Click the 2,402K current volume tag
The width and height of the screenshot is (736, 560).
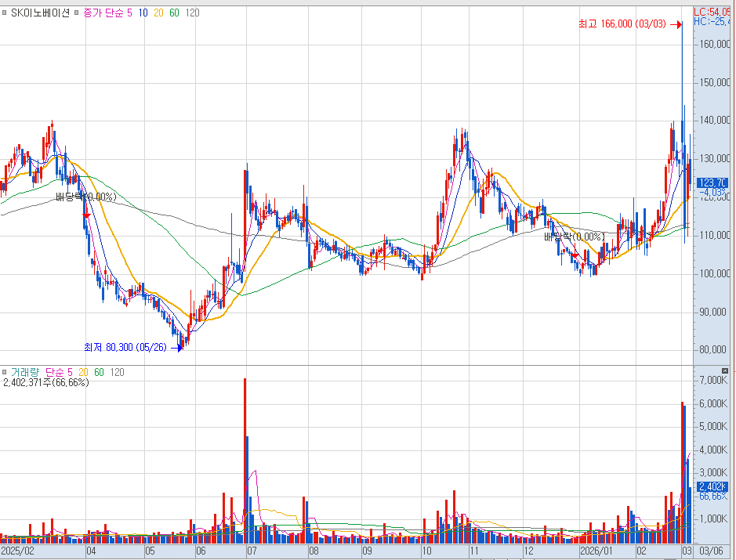pyautogui.click(x=712, y=487)
